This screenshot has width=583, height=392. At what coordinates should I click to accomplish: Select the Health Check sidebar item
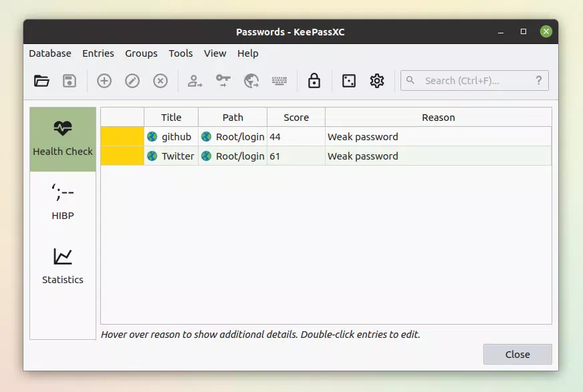[63, 139]
